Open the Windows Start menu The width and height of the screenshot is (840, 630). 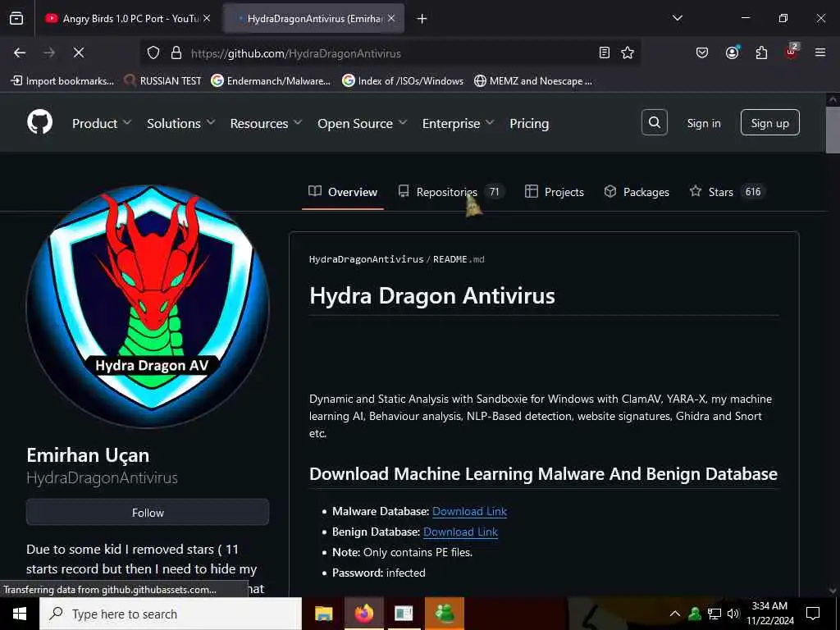[20, 614]
